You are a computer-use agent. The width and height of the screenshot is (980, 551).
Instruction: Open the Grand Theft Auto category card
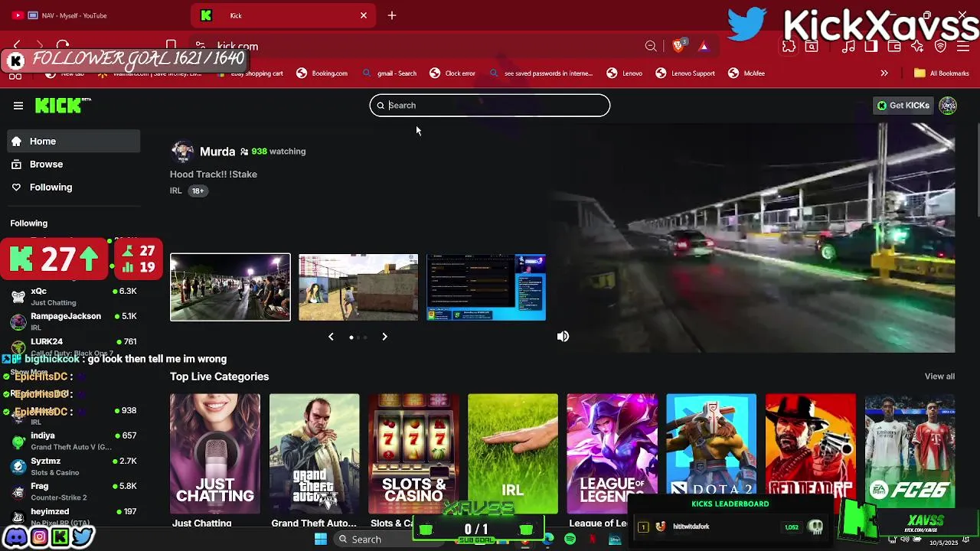click(x=314, y=453)
